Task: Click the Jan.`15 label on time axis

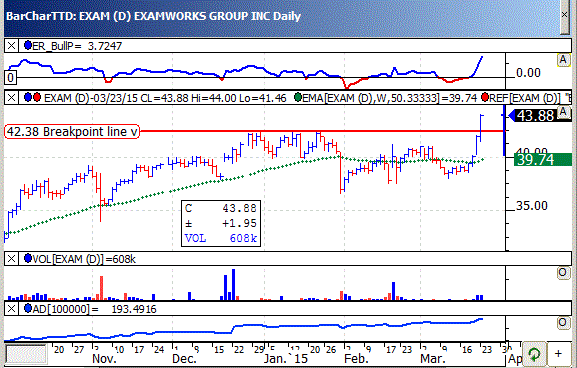Action: [286, 358]
